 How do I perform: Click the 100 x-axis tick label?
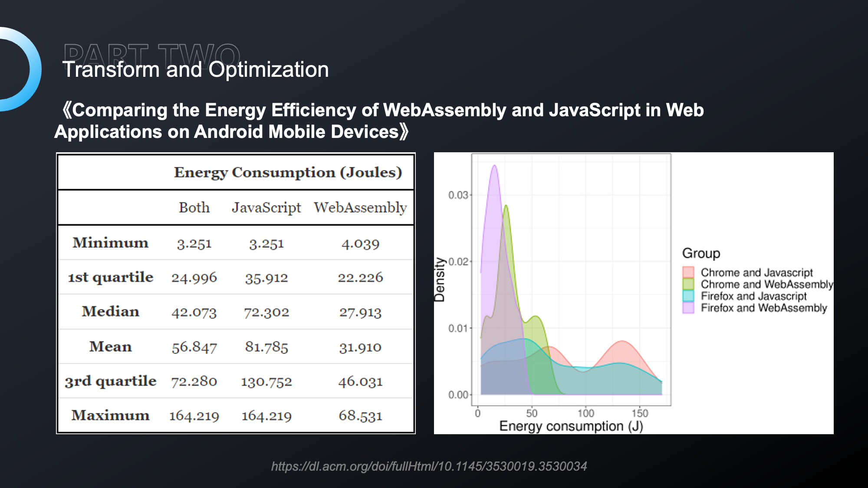pyautogui.click(x=585, y=413)
